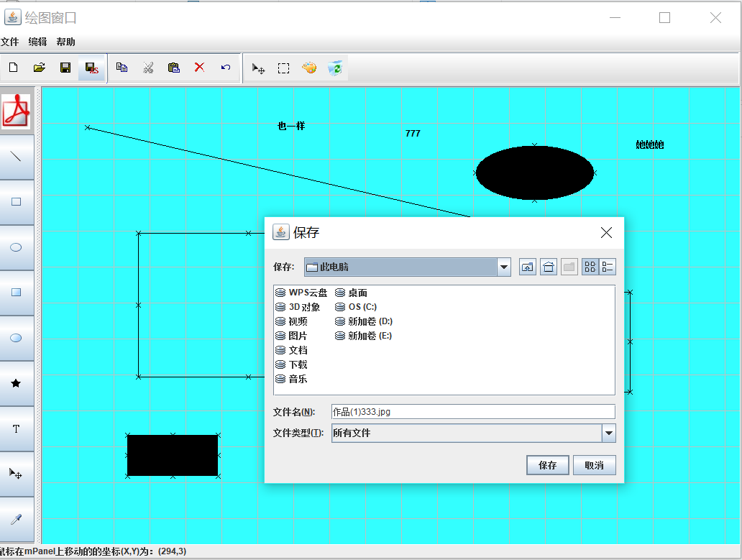Click the Save floppy disk icon
Screen dimensions: 742x560
tap(65, 68)
